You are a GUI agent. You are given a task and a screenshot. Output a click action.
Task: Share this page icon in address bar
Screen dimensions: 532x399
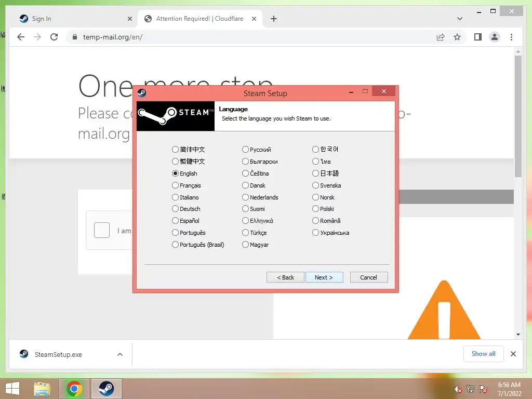(x=441, y=37)
